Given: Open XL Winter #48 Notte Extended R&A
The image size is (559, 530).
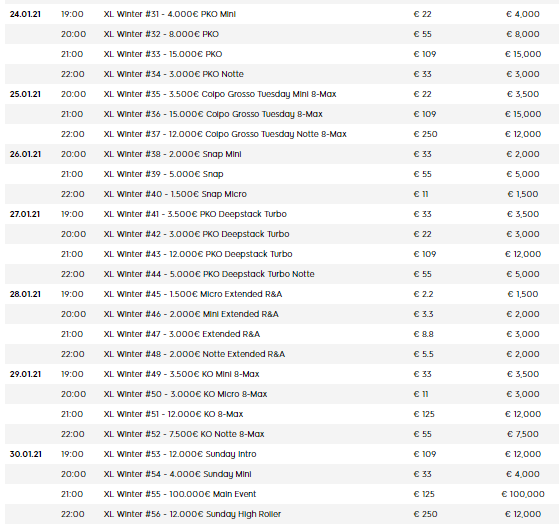Looking at the screenshot, I should [x=194, y=354].
